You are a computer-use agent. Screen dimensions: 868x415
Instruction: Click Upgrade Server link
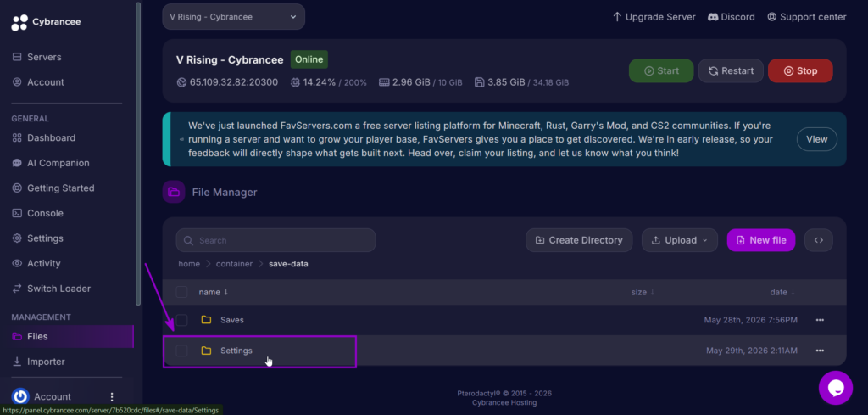pyautogui.click(x=654, y=17)
